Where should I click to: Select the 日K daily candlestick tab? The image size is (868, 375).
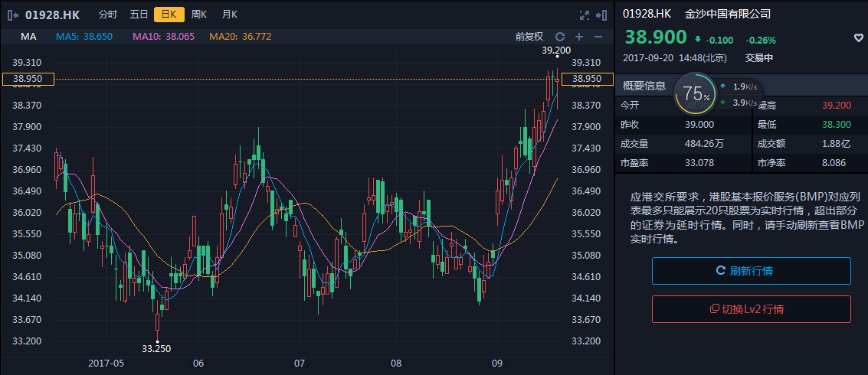[169, 15]
